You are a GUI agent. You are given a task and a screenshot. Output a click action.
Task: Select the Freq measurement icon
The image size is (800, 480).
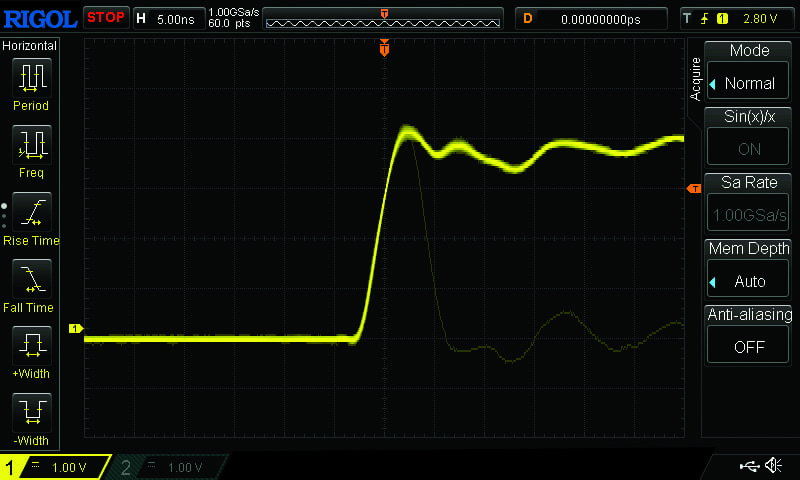coord(31,145)
